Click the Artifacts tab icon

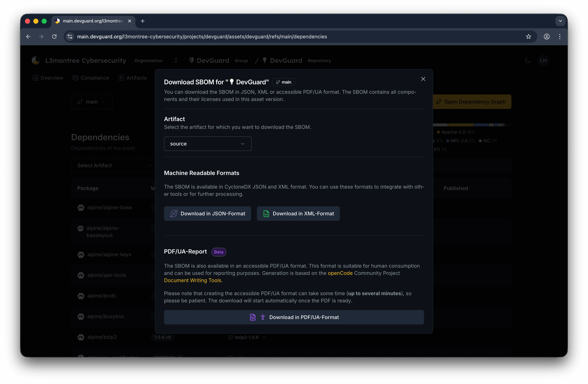121,78
